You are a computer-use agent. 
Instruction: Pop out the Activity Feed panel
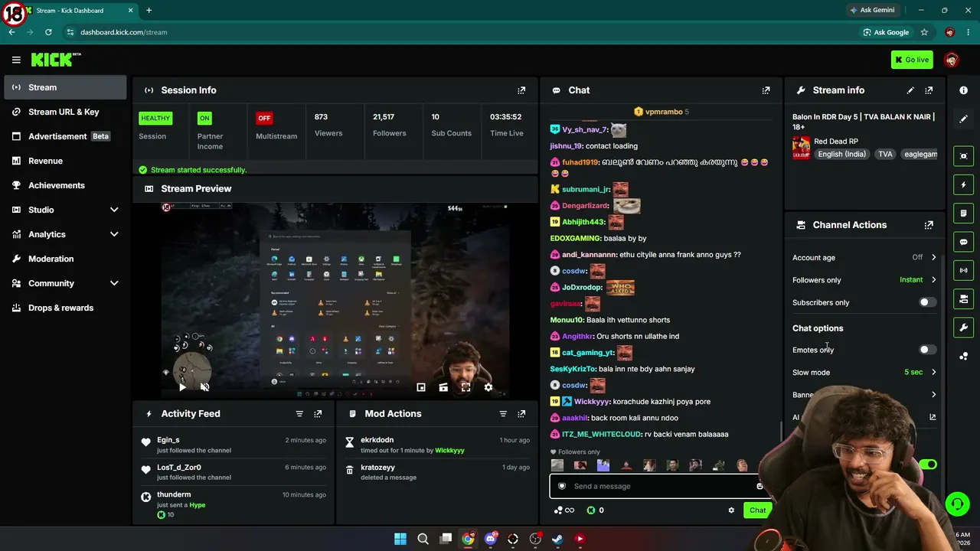coord(318,414)
